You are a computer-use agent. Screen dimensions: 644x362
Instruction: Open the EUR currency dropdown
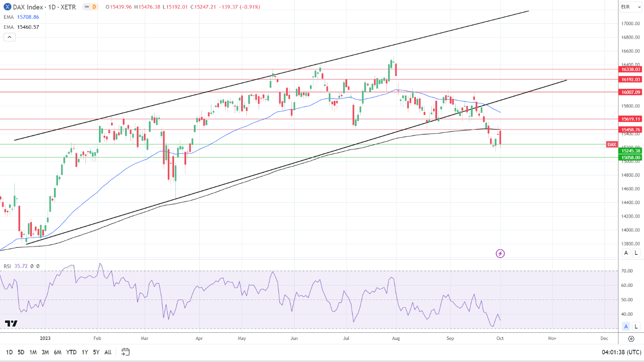coord(631,7)
